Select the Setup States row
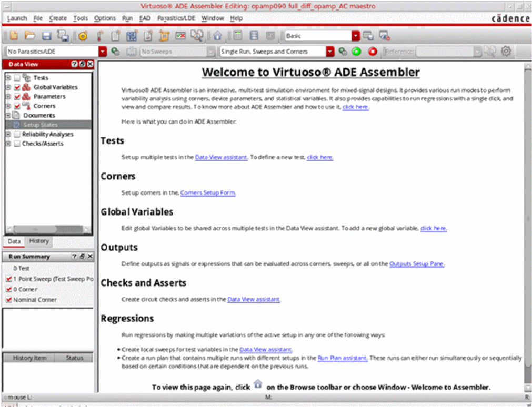 pyautogui.click(x=48, y=125)
